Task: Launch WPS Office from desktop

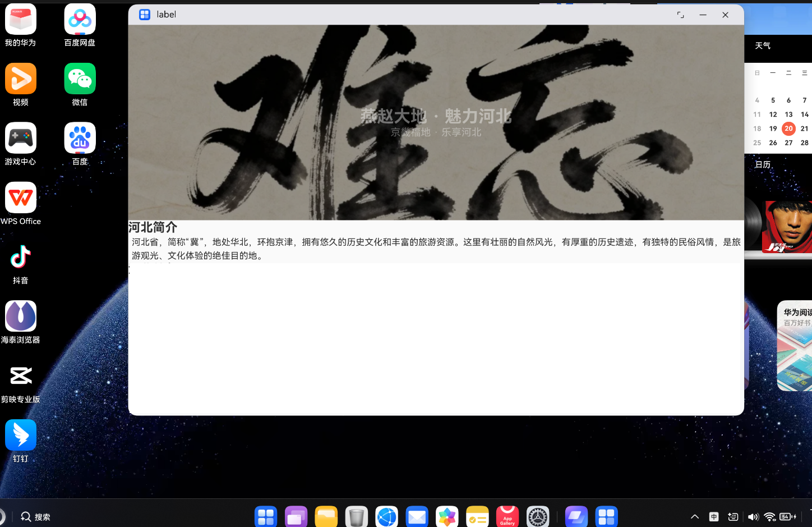Action: tap(21, 198)
